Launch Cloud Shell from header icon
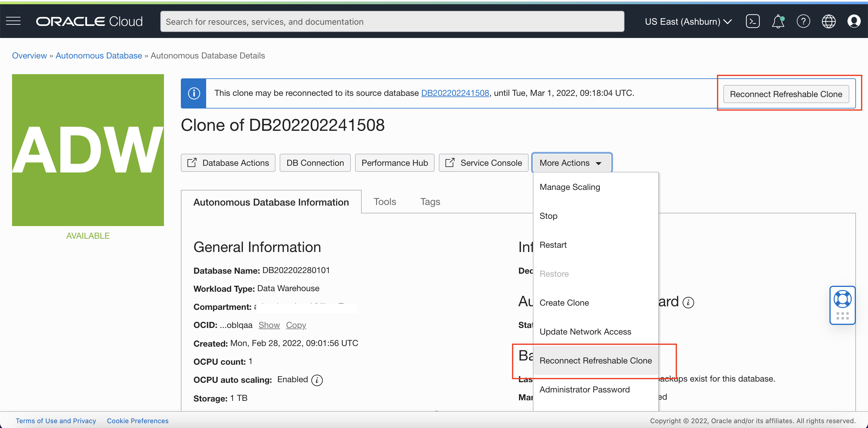Viewport: 868px width, 428px height. tap(753, 21)
